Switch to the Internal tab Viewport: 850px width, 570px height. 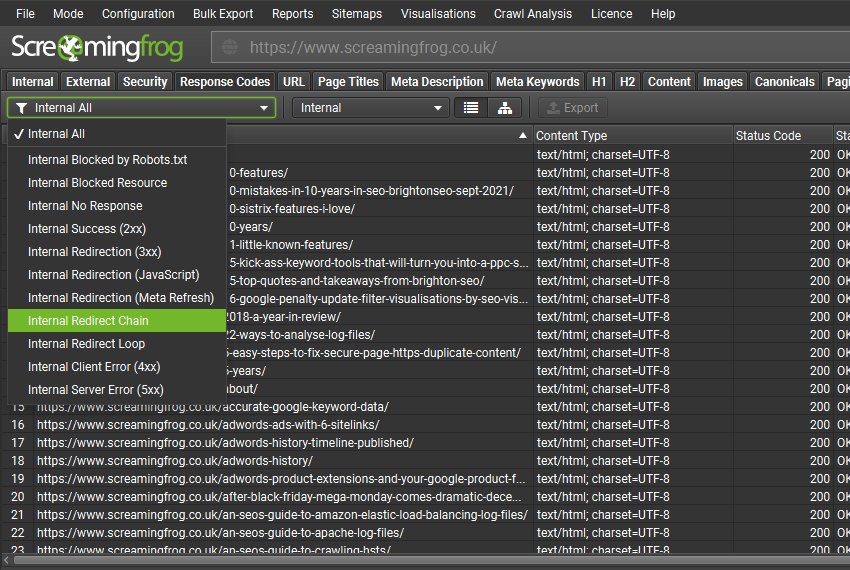(33, 81)
